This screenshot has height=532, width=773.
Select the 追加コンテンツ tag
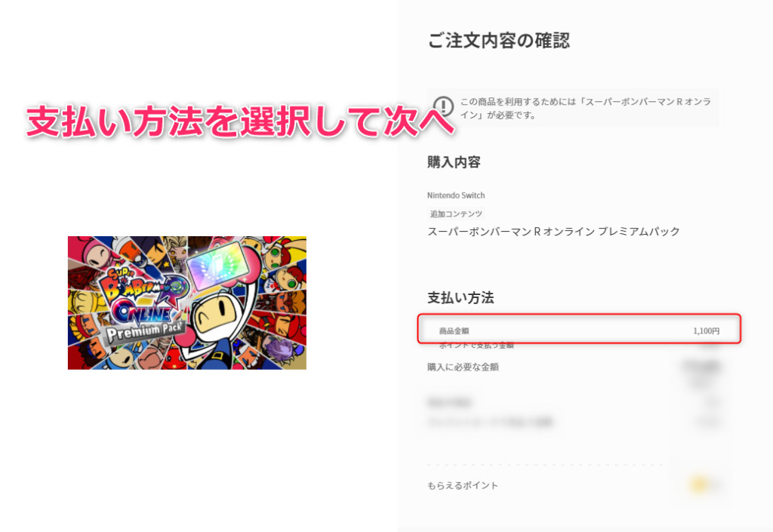pyautogui.click(x=456, y=214)
